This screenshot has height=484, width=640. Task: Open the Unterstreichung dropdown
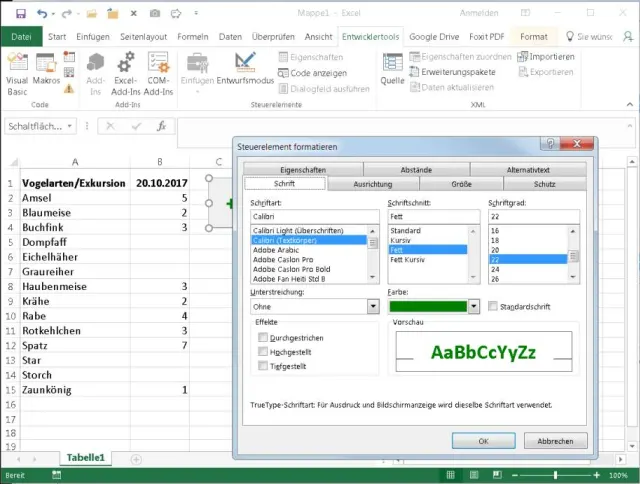[372, 307]
